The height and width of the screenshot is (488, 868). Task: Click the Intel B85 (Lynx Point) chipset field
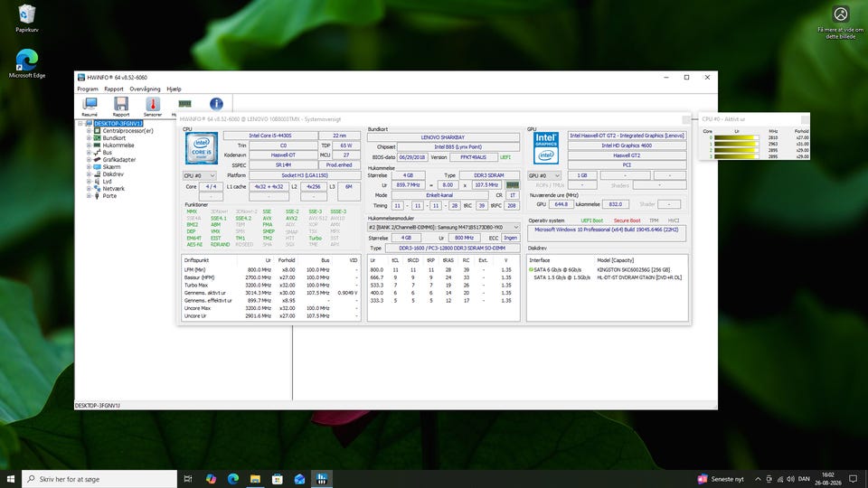(x=458, y=146)
